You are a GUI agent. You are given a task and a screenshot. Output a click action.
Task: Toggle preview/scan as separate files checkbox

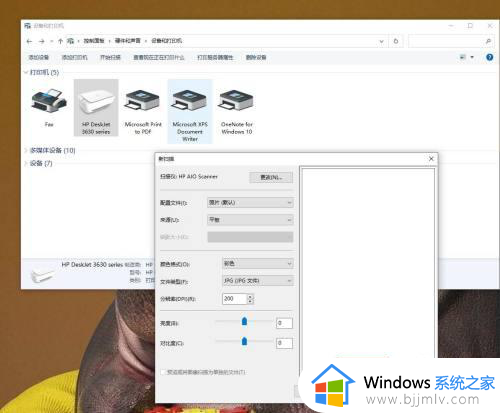[163, 372]
